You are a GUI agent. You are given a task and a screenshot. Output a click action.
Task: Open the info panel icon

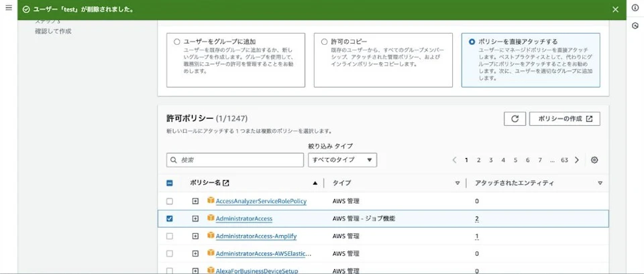[635, 8]
